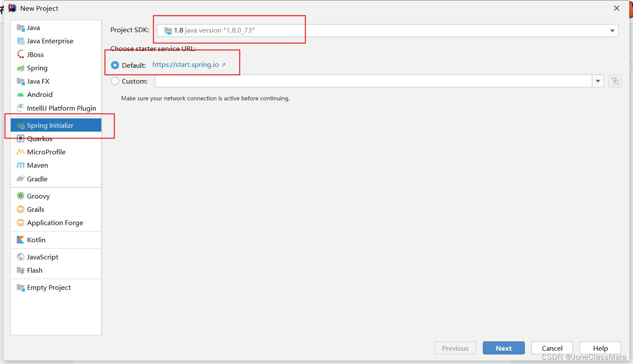This screenshot has width=633, height=364.
Task: Click the Empty Project folder icon
Action: click(x=21, y=287)
